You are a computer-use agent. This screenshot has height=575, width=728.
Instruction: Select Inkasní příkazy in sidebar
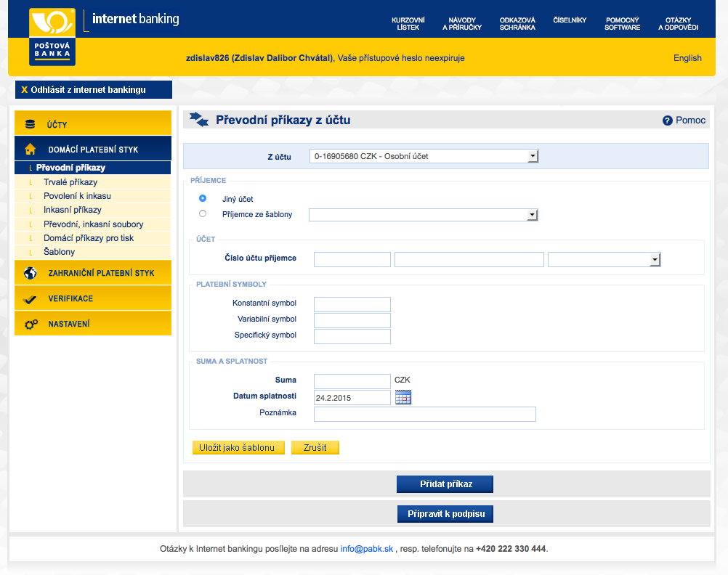coord(93,210)
